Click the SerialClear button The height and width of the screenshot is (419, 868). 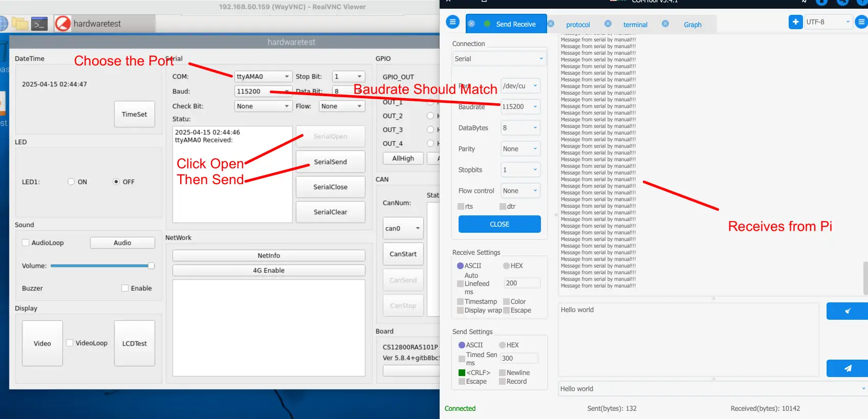[331, 212]
